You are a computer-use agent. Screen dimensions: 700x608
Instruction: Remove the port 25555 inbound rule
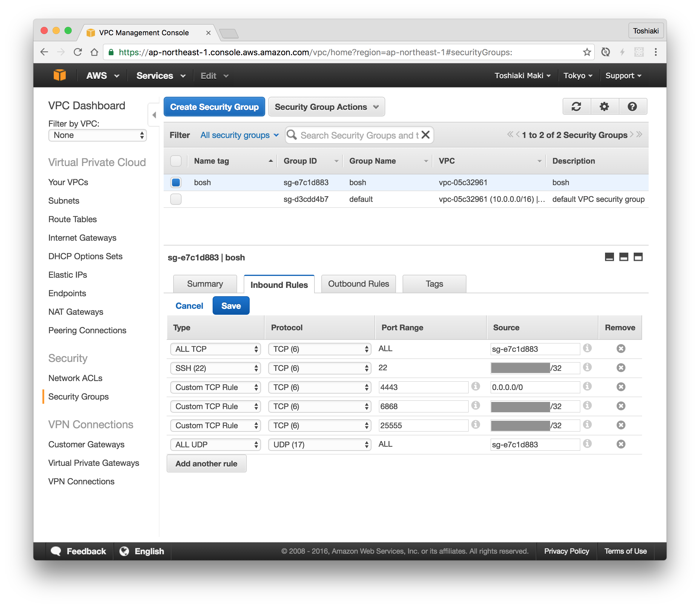621,425
